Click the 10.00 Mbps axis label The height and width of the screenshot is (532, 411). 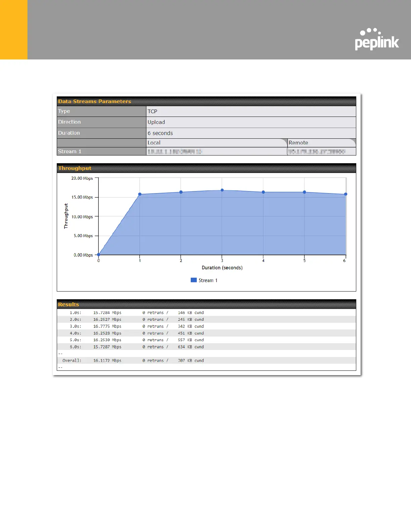click(82, 217)
